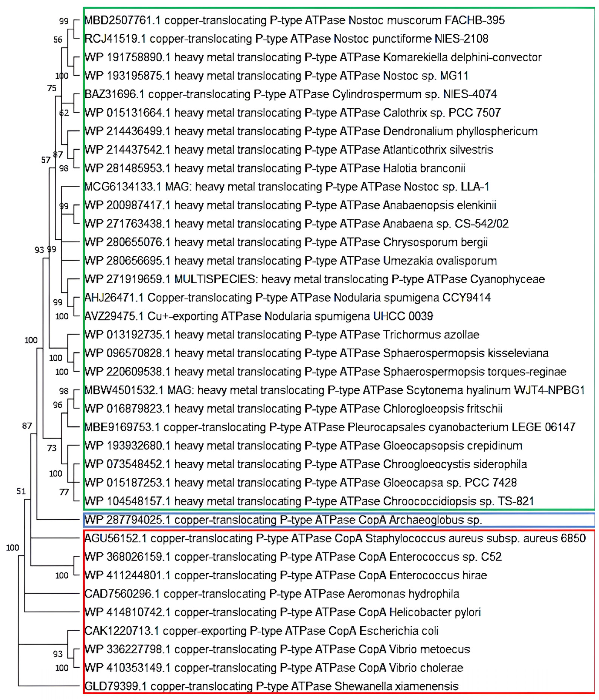This screenshot has height=700, width=599.
Task: Click the Enterococcus hirae CopA label
Action: (286, 575)
